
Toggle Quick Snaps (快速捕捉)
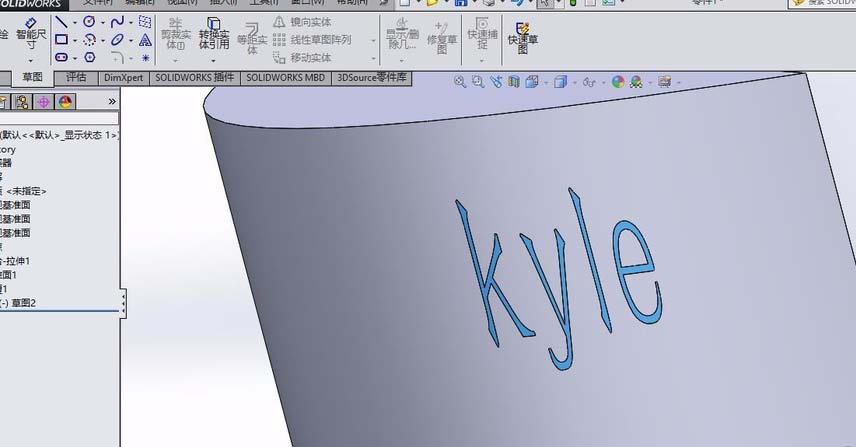pos(482,34)
